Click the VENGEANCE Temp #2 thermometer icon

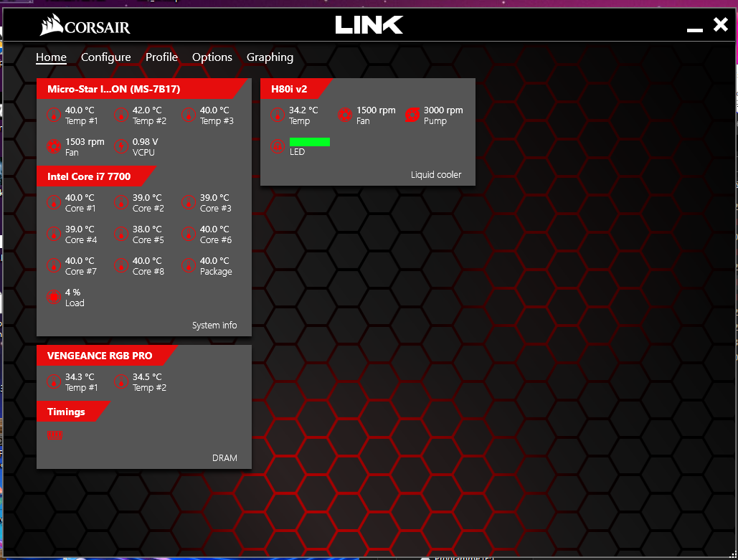[121, 381]
